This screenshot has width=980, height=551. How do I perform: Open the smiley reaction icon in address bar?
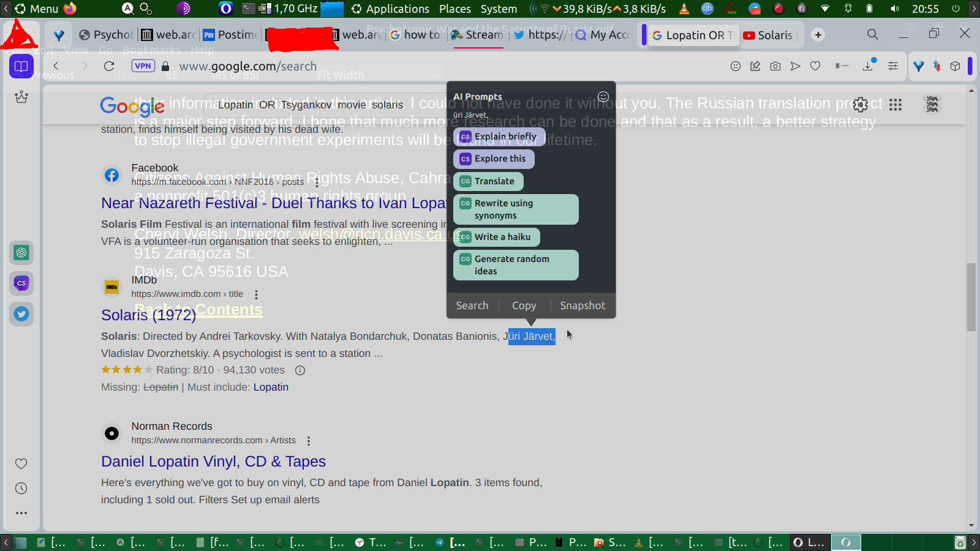click(736, 66)
